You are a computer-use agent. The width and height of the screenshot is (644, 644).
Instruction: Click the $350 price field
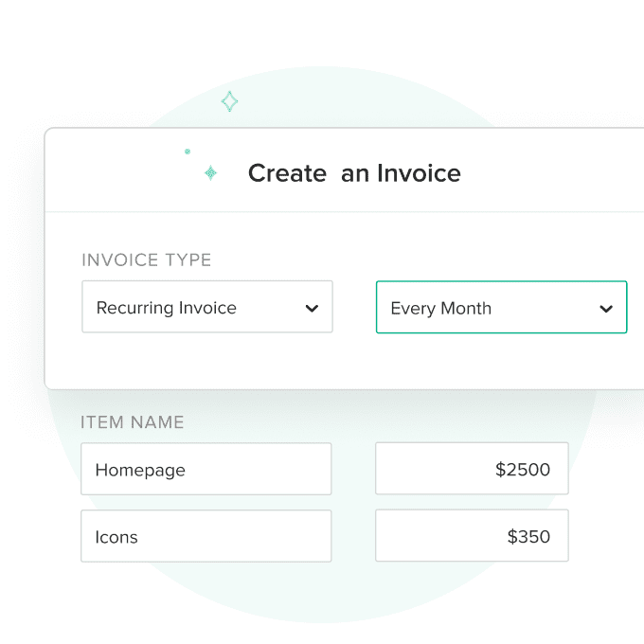coord(472,536)
